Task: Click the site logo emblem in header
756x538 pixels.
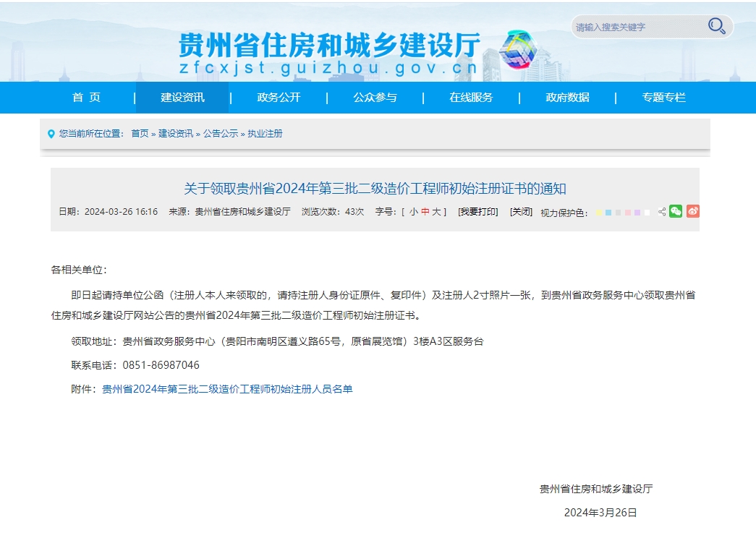Action: (519, 49)
